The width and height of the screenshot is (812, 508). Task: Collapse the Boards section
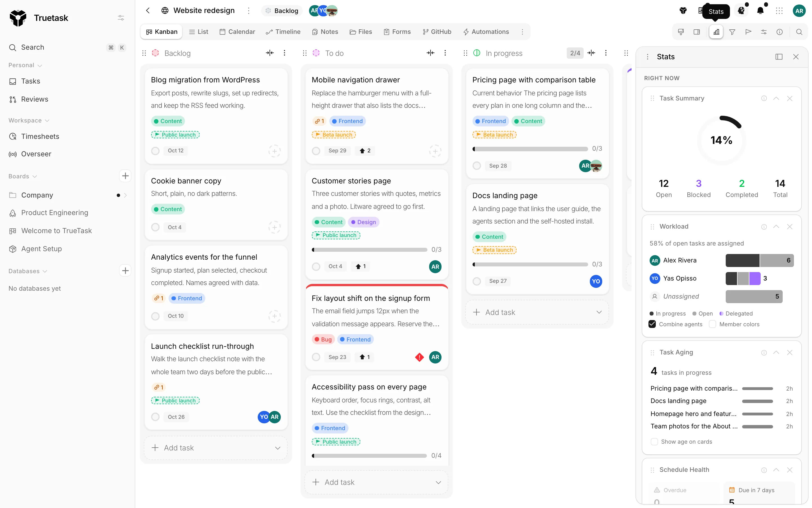pyautogui.click(x=23, y=176)
